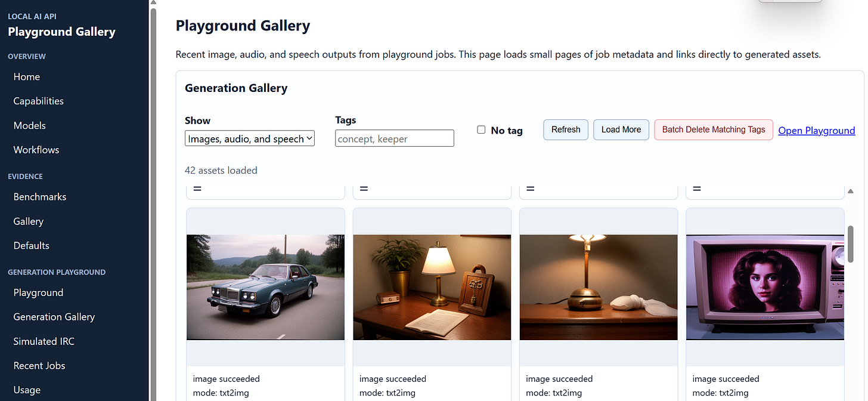Enable the No tag checkbox
The image size is (868, 401).
[x=481, y=129]
